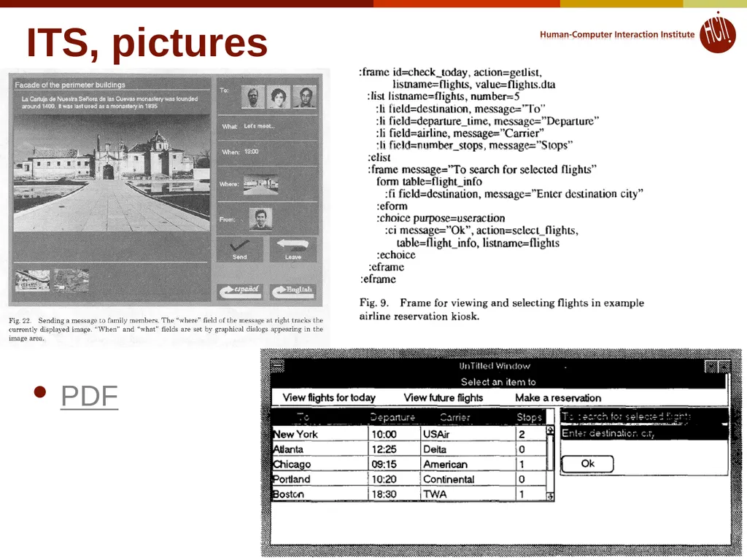
Task: Open the View future flights menu
Action: [443, 397]
